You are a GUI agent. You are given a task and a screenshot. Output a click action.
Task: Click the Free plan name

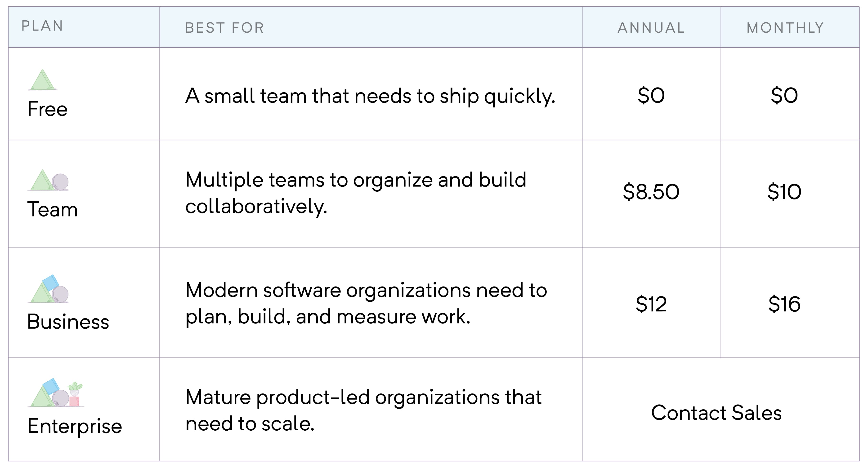pyautogui.click(x=48, y=109)
